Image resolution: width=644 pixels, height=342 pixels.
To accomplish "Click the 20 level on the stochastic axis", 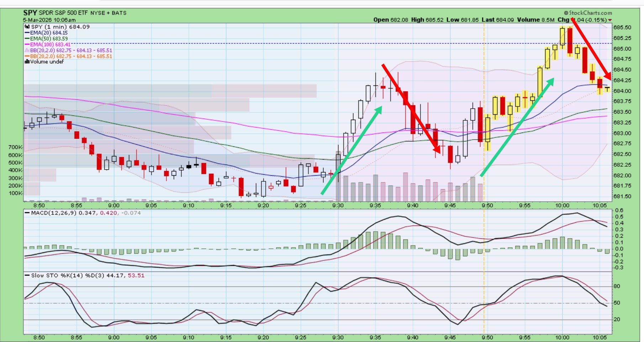I will pos(617,320).
